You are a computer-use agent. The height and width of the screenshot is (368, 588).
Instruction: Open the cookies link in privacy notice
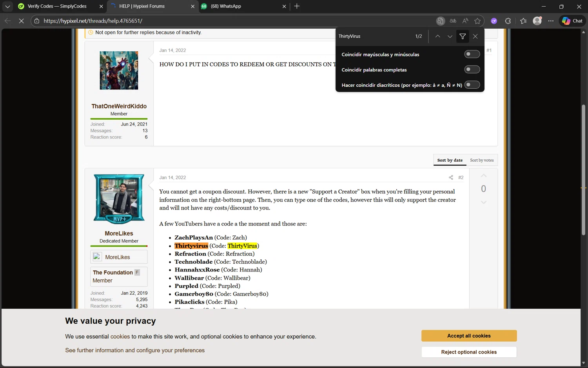coord(120,337)
